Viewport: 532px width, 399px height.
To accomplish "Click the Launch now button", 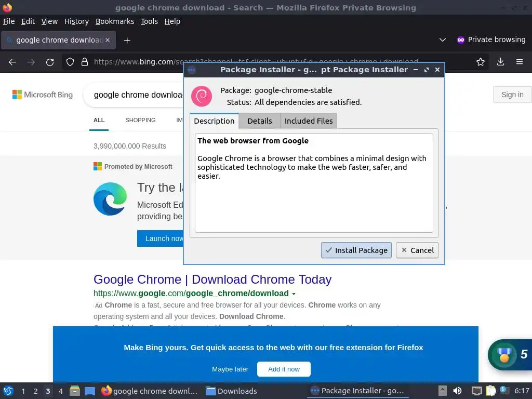I will pos(161,238).
